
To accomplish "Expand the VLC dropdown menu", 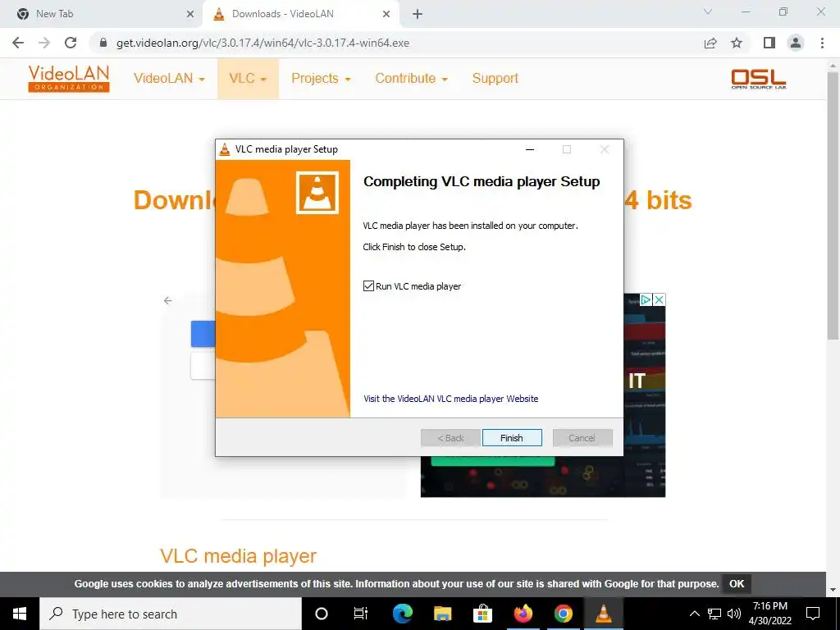I will [248, 78].
